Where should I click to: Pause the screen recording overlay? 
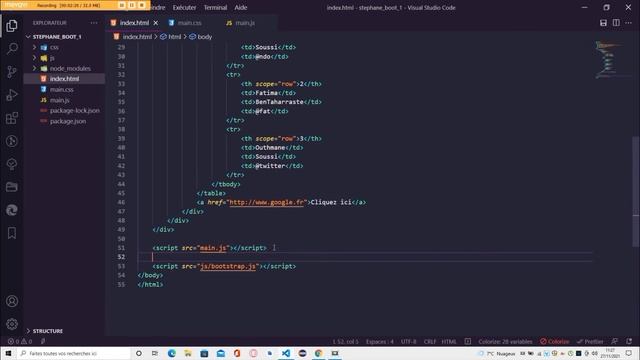click(131, 5)
